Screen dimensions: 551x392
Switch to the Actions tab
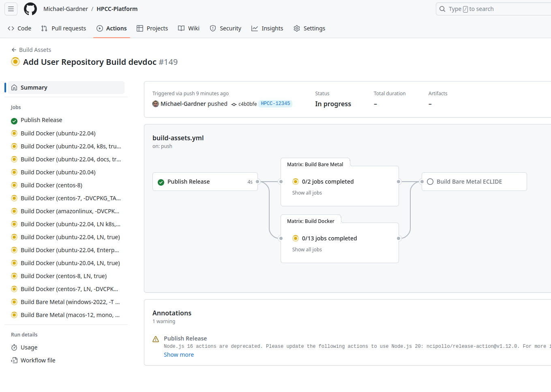click(111, 28)
